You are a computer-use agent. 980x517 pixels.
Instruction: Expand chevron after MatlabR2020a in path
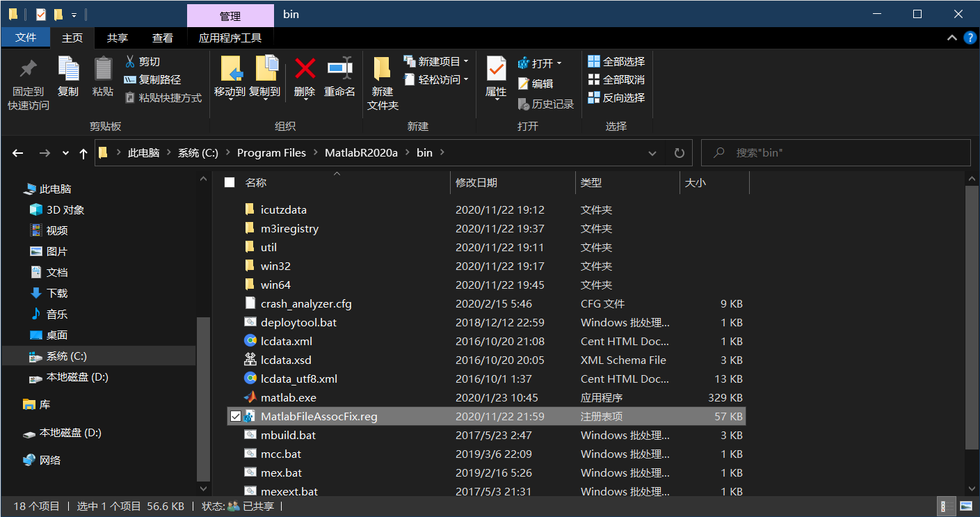tap(407, 153)
